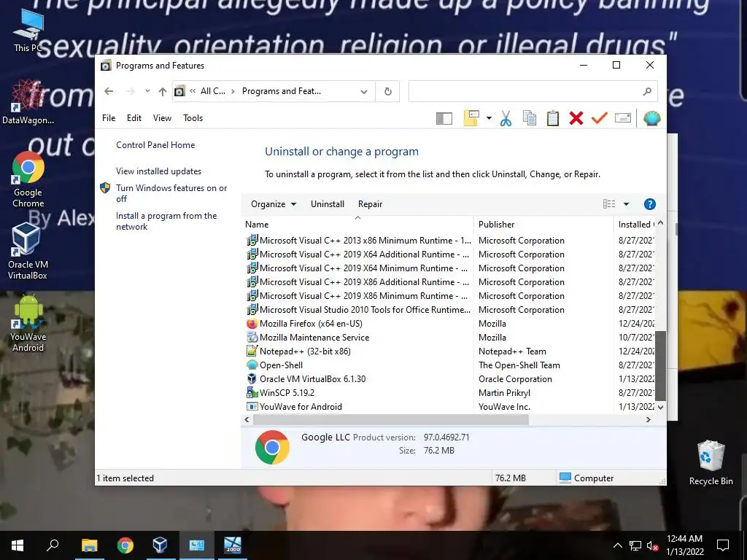Open the View menu
This screenshot has height=560, width=747.
click(162, 118)
